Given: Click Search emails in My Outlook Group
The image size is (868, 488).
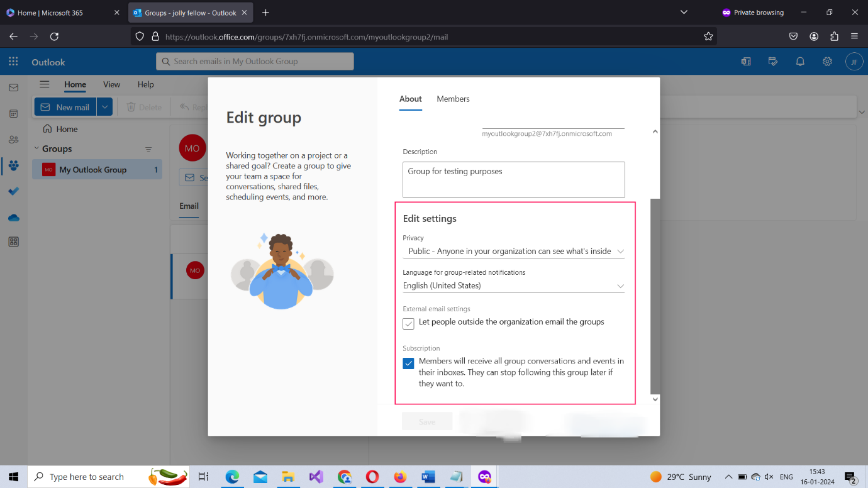Looking at the screenshot, I should click(255, 61).
